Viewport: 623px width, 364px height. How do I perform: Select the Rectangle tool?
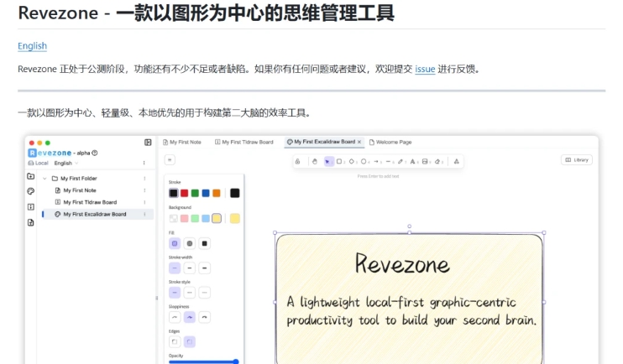click(x=339, y=162)
